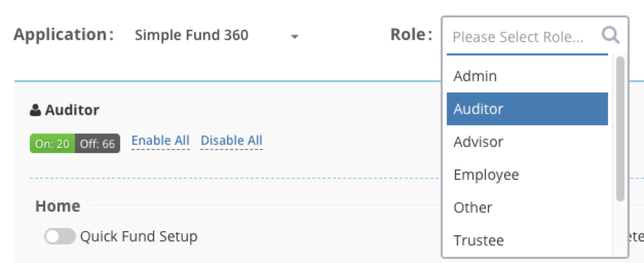The width and height of the screenshot is (644, 263).
Task: Toggle the Quick Fund Setup switch
Action: coord(60,237)
